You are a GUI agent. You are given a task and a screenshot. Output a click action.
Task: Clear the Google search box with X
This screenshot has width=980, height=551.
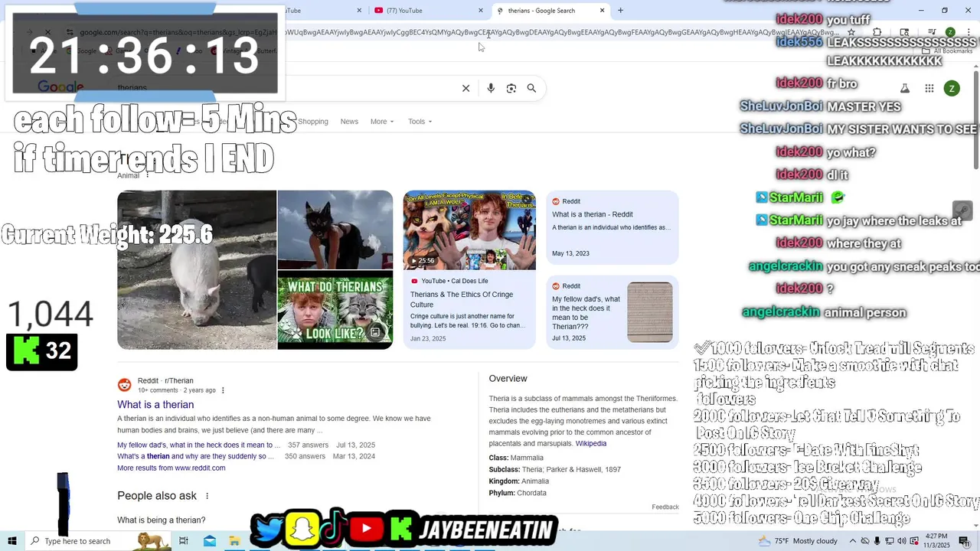coord(465,88)
